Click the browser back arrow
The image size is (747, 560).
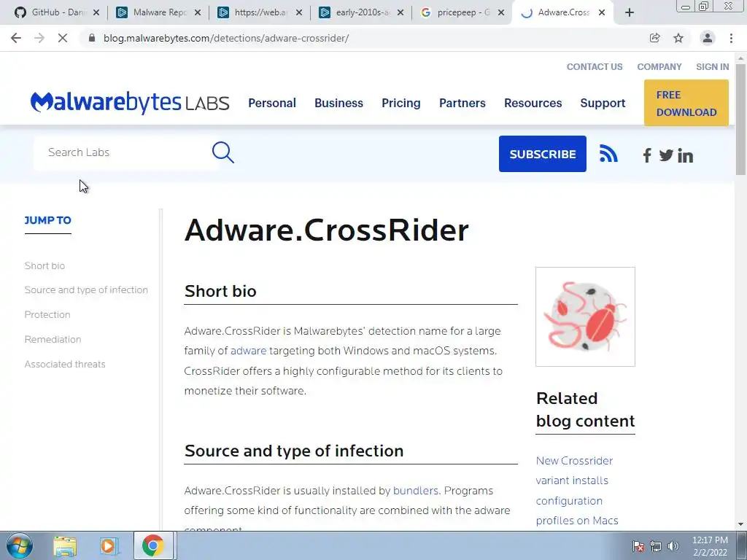16,38
